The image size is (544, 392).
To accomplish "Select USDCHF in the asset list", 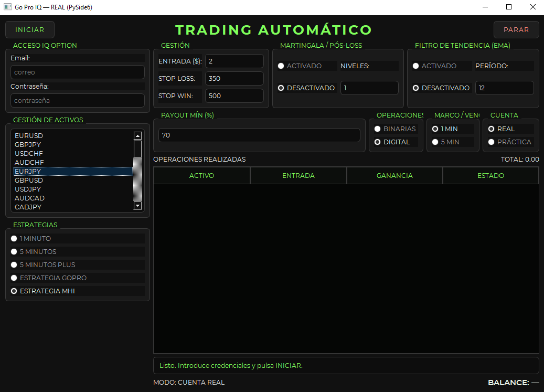I will 73,153.
